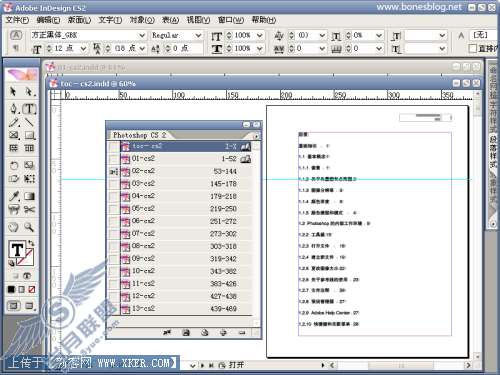Open the 12 点 font size dropdown
500x375 pixels.
[x=83, y=49]
